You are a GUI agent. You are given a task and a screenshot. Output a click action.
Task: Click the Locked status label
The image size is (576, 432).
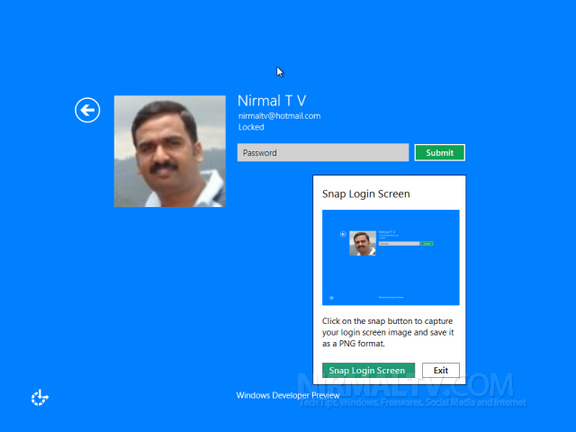[x=251, y=127]
